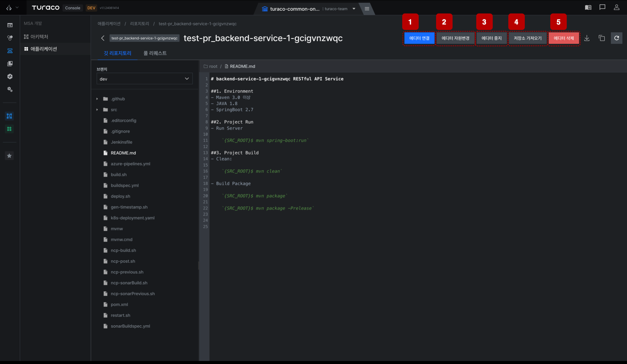Click the cube package icon in left rail
Image resolution: width=627 pixels, height=364 pixels.
(10, 77)
